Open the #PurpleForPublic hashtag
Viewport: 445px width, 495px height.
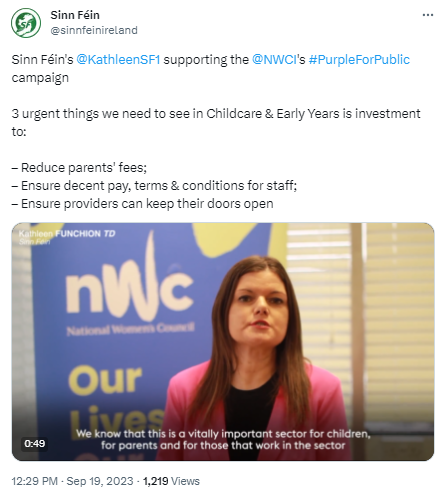(x=359, y=60)
